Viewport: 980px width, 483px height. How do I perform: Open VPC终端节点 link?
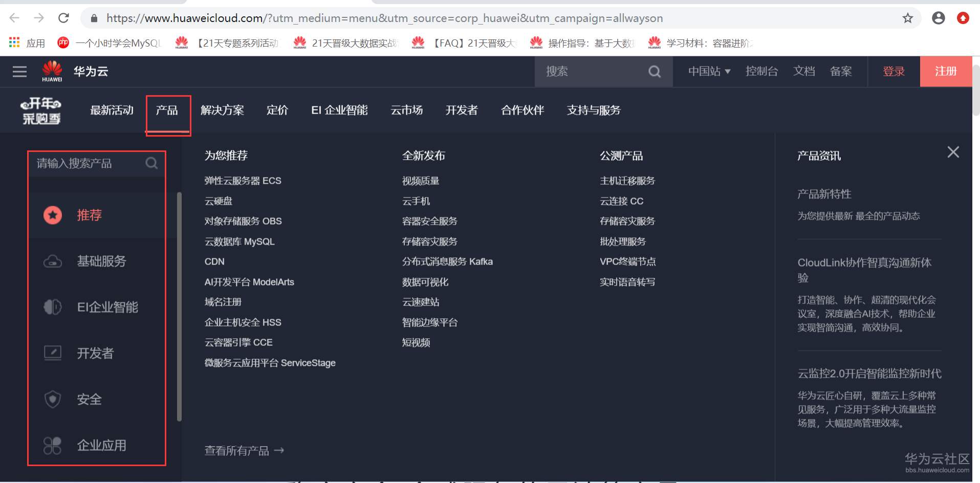pyautogui.click(x=627, y=261)
